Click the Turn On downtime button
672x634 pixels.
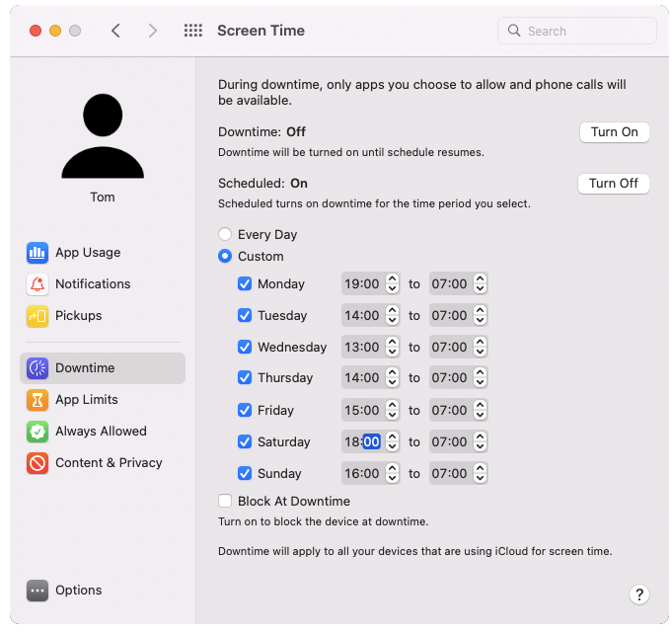[614, 132]
